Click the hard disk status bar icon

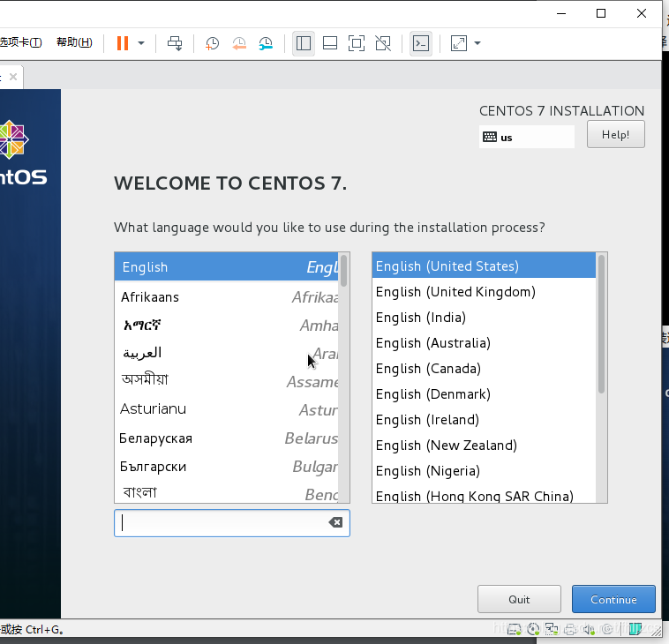pos(515,629)
